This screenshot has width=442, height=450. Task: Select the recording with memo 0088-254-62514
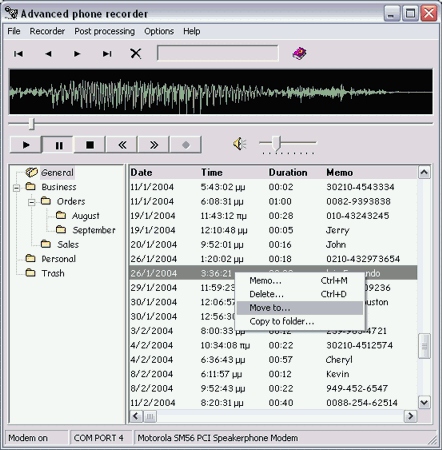coord(273,403)
